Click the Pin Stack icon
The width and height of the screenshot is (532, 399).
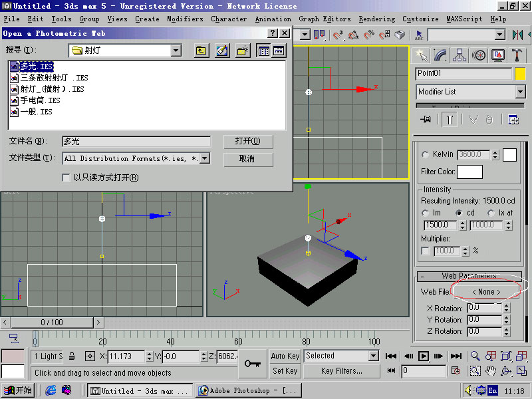(x=426, y=120)
